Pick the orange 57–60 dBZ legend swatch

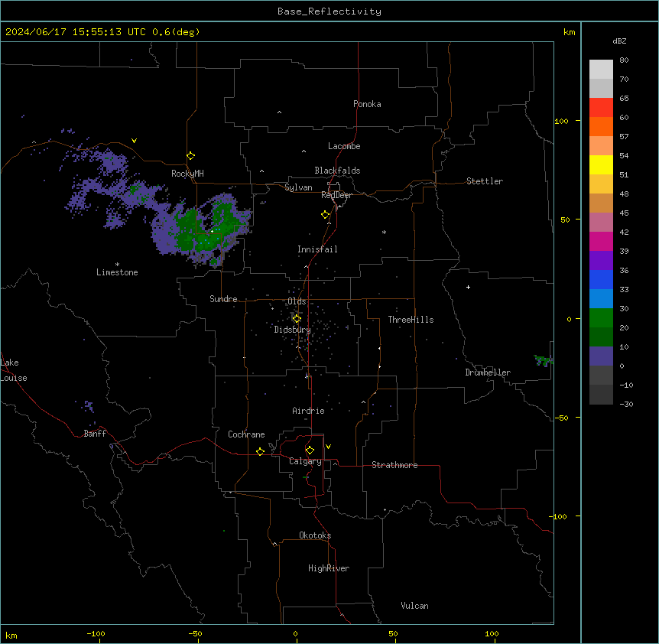601,126
